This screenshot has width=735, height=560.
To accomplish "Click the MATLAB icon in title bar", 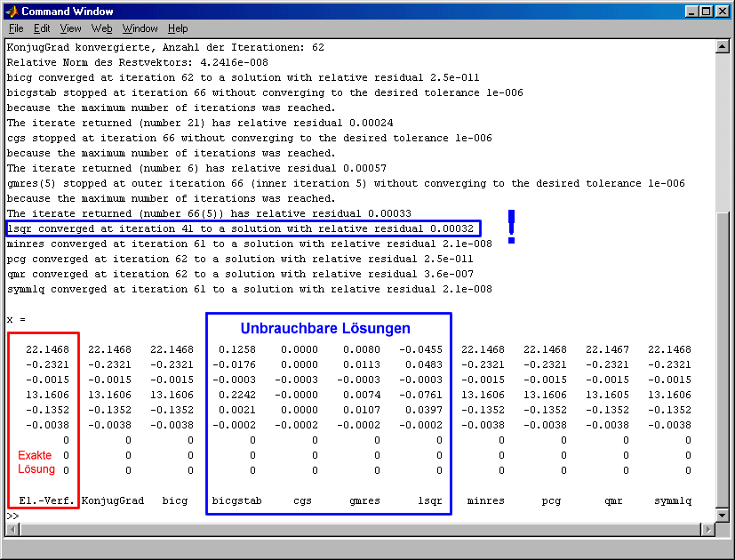I will tap(12, 12).
